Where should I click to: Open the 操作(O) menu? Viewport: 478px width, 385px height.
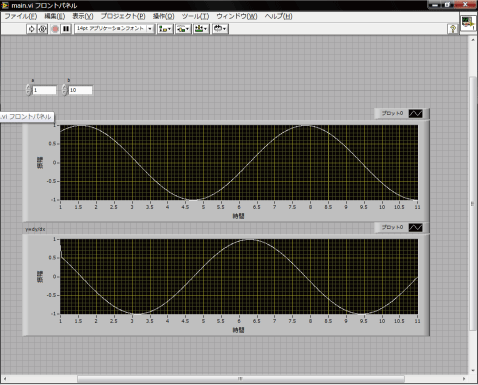tap(163, 16)
